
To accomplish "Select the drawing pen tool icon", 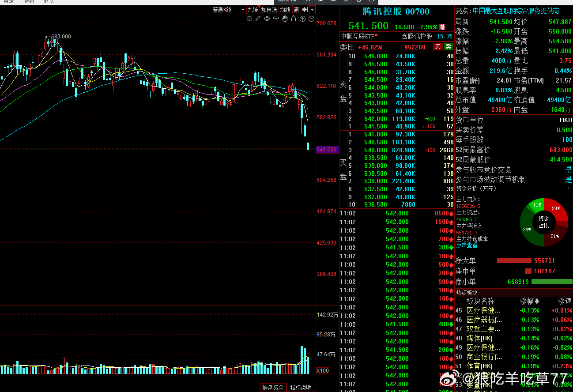I will click(258, 19).
